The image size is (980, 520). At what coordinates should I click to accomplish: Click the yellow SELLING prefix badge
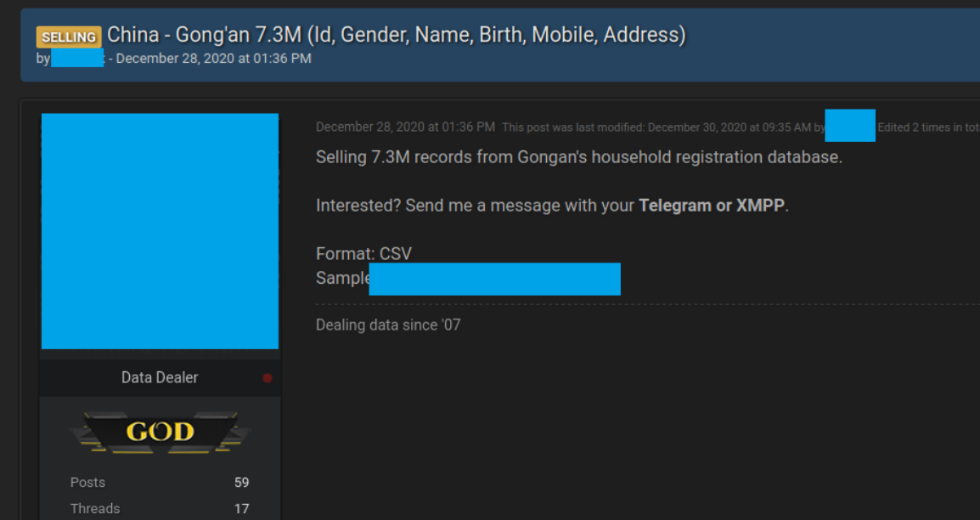[x=69, y=37]
